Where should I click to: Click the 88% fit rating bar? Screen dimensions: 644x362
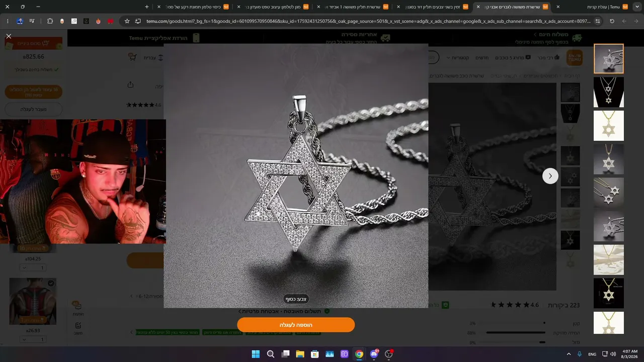pos(516,332)
